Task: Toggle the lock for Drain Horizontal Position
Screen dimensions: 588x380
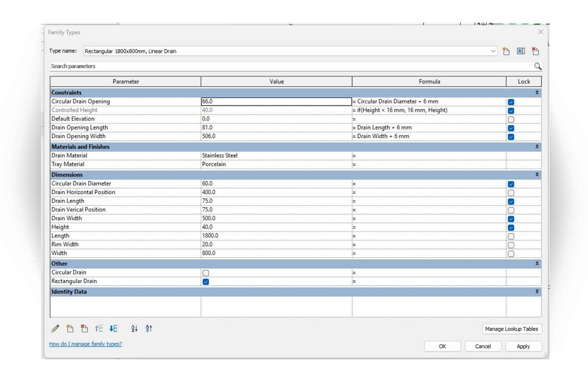Action: (x=511, y=193)
